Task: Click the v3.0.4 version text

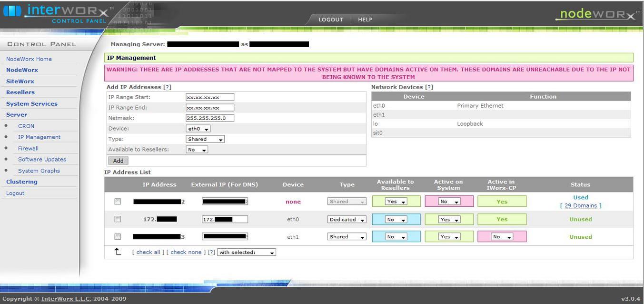Action: pyautogui.click(x=630, y=299)
